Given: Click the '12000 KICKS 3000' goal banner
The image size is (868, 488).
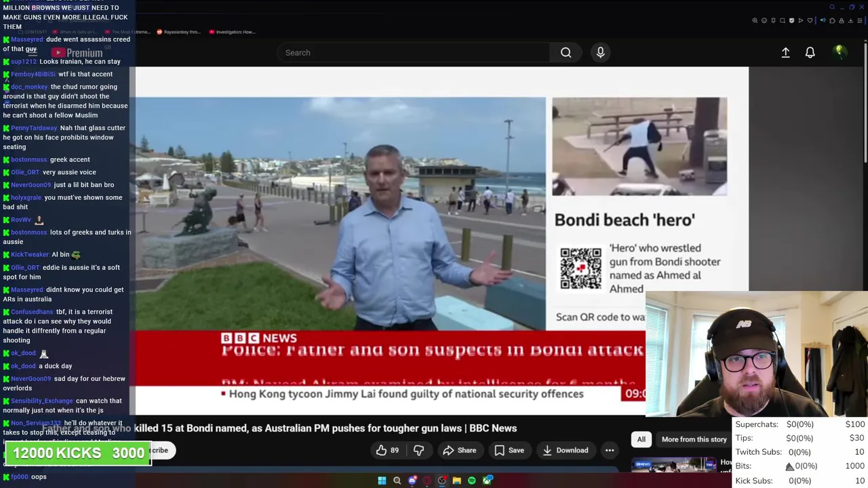Looking at the screenshot, I should (x=78, y=453).
